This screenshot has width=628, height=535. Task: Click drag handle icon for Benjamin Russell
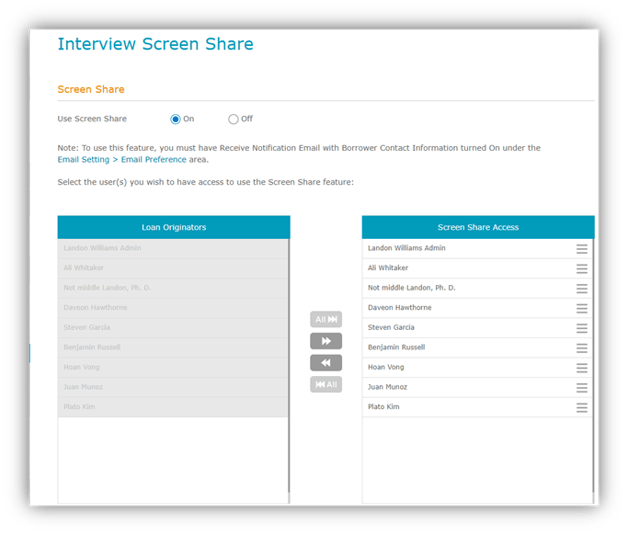click(581, 348)
